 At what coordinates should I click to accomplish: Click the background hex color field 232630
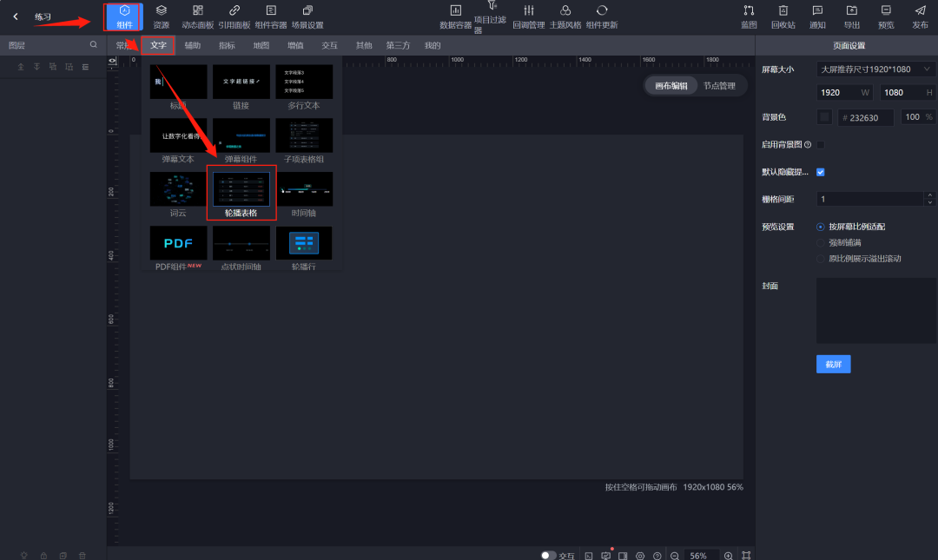click(x=866, y=117)
